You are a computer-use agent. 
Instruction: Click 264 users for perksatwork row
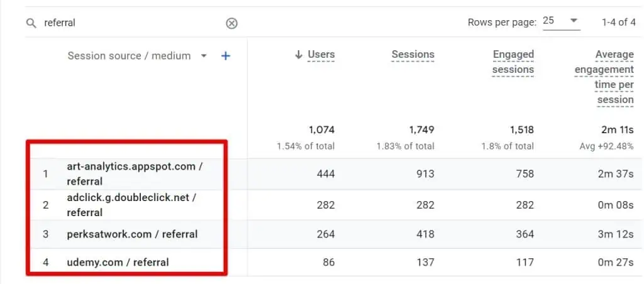[x=326, y=234]
